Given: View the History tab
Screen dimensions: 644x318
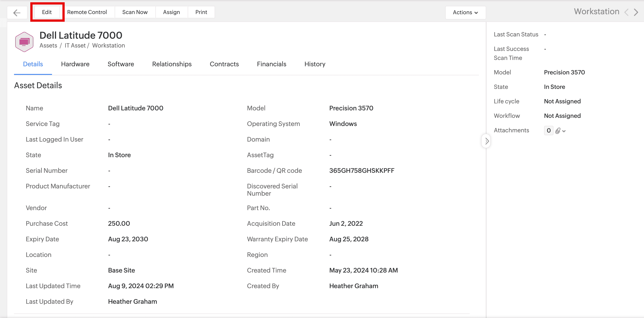Looking at the screenshot, I should click(x=315, y=64).
